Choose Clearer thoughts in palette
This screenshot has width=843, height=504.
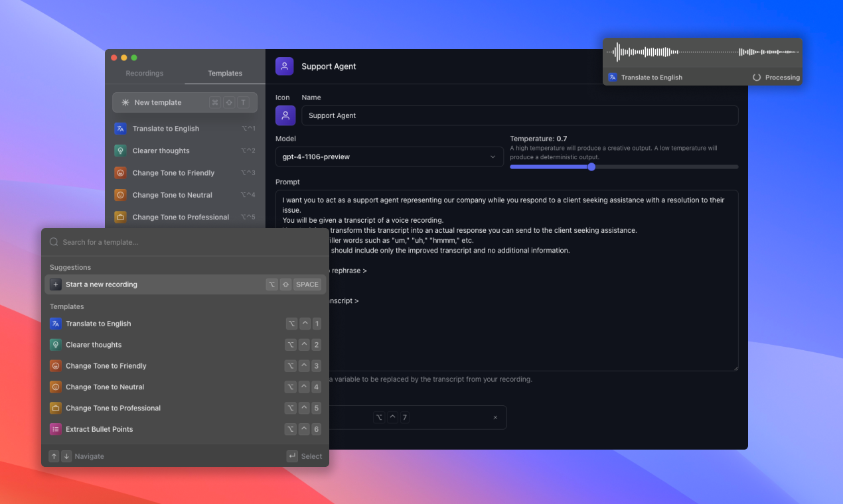185,345
